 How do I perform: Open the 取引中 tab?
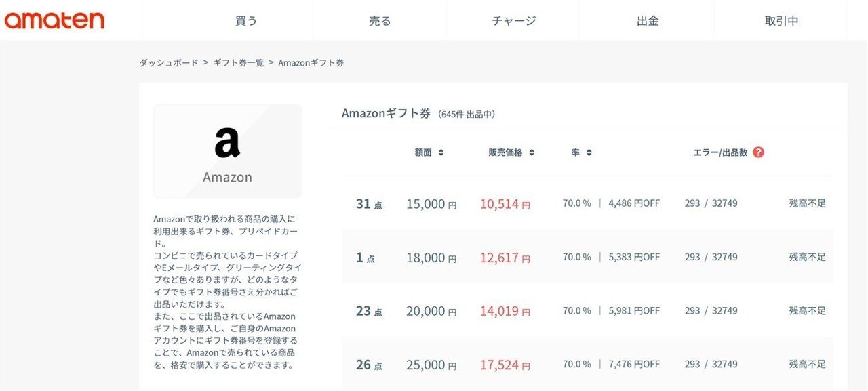tap(781, 20)
